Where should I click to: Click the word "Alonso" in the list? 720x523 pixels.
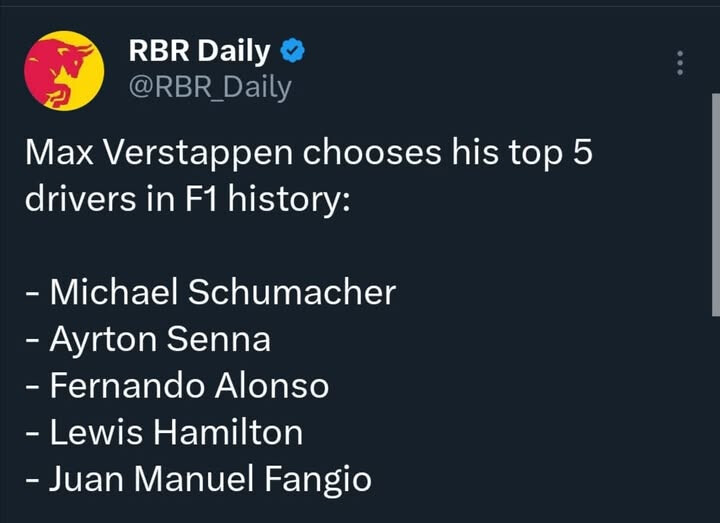[x=273, y=386]
